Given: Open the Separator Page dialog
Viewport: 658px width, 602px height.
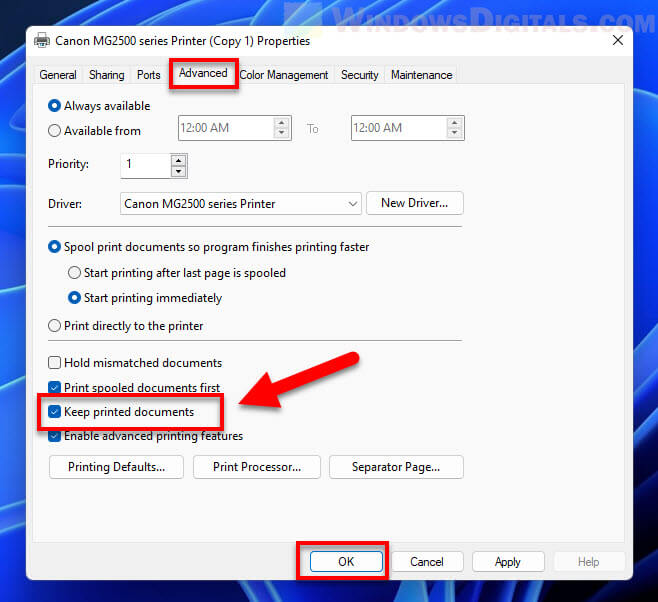Looking at the screenshot, I should 396,467.
